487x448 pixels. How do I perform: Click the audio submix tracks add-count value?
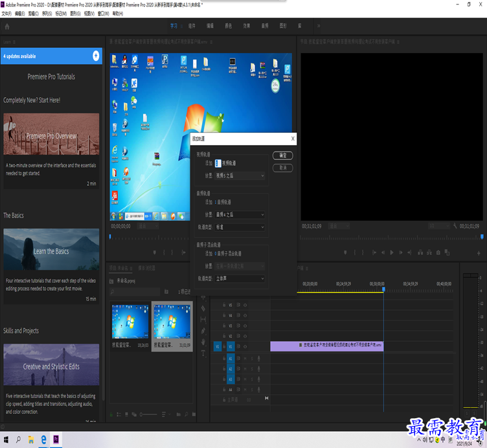(216, 254)
